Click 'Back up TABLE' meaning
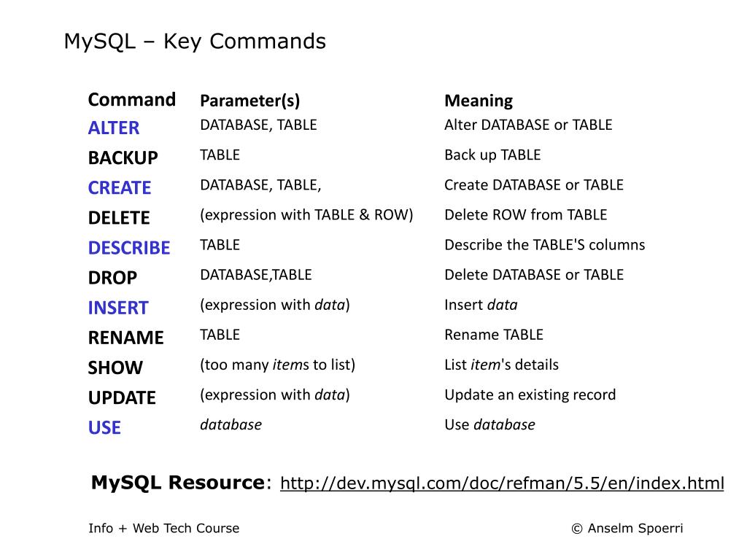Screen dimensions: 747x560 click(492, 155)
